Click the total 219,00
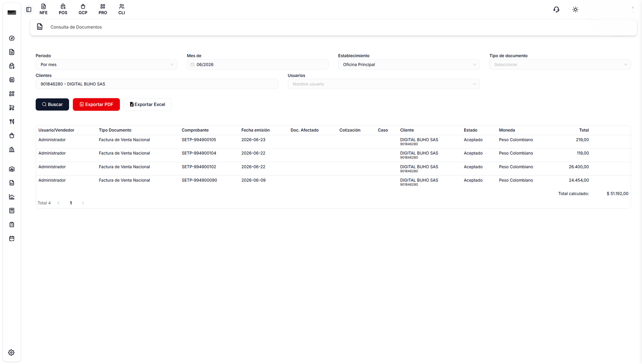 tap(582, 140)
